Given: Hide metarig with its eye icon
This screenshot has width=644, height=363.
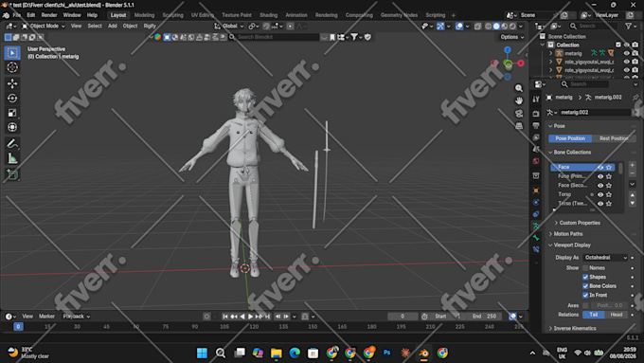Looking at the screenshot, I should [626, 53].
